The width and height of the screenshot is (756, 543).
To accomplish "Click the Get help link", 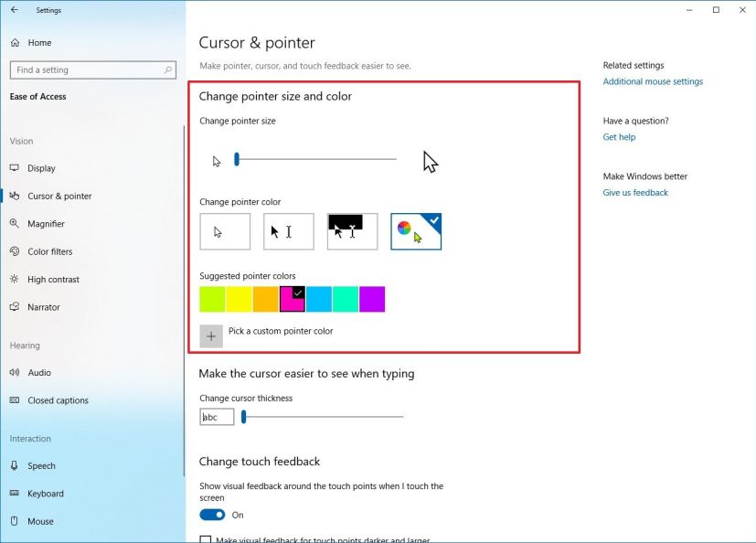I will [619, 136].
